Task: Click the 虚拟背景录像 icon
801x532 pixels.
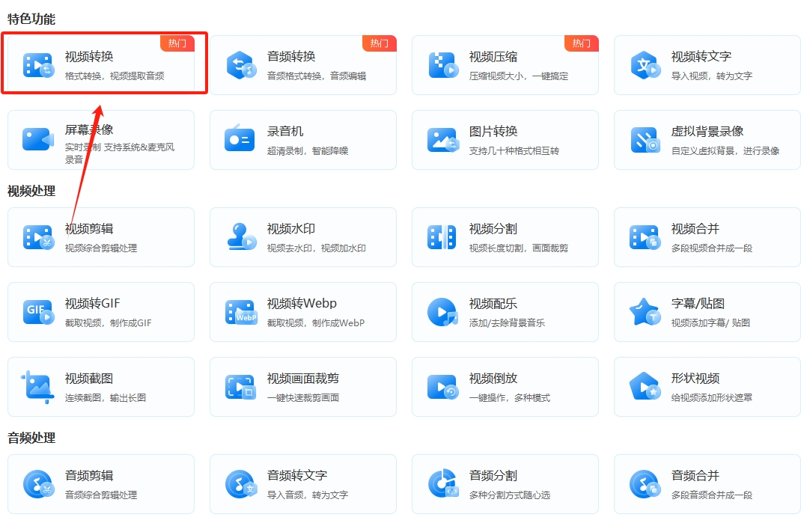Action: click(645, 140)
